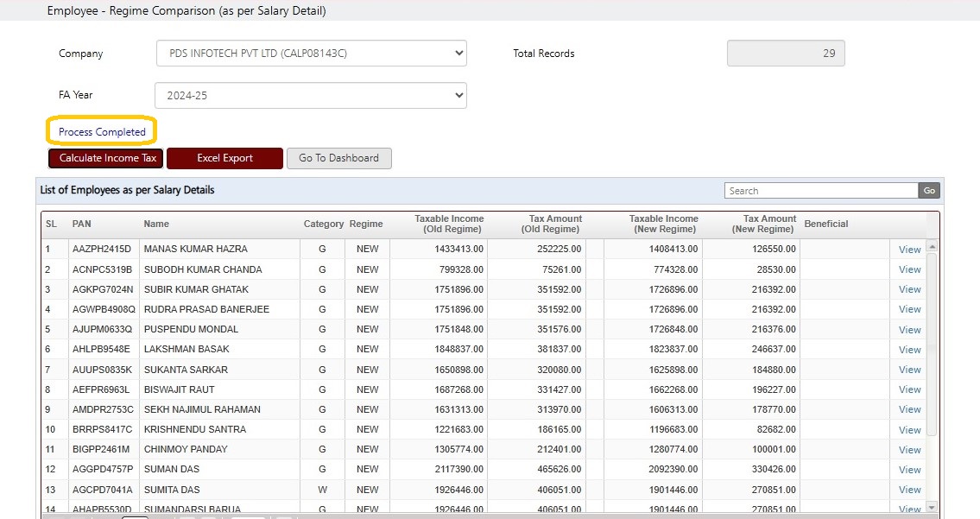Viewport: 980px width, 519px height.
Task: Click PAN cell ACNPC5319B
Action: [103, 269]
